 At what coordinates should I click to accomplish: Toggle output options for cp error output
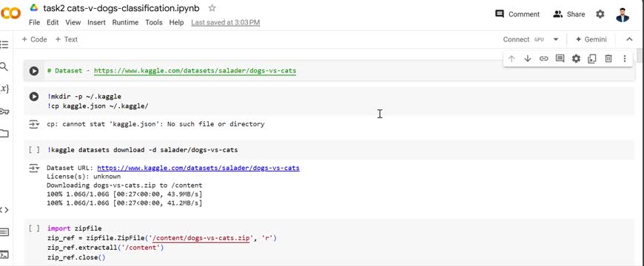[33, 124]
